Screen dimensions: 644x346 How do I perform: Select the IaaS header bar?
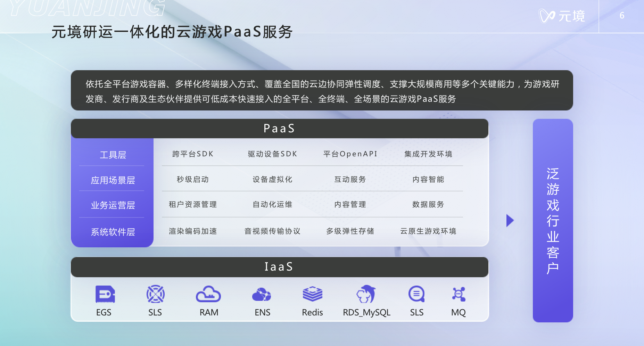pyautogui.click(x=280, y=267)
